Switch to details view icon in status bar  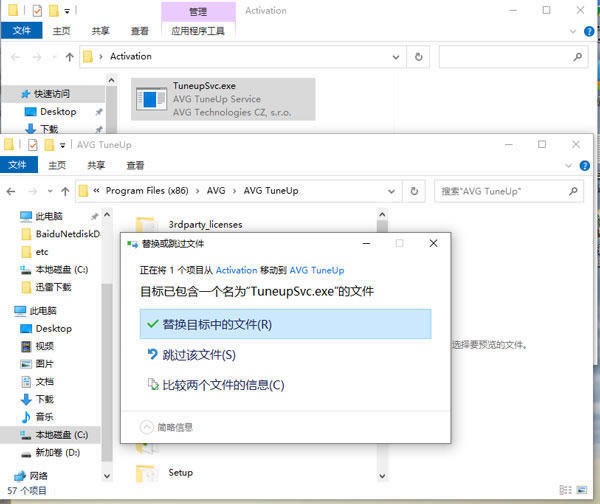[565, 490]
